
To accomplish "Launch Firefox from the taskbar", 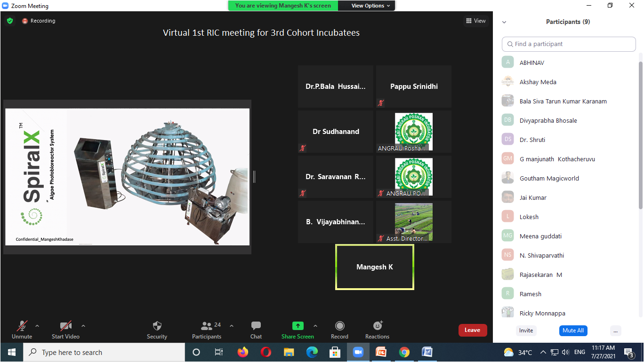I will [243, 352].
